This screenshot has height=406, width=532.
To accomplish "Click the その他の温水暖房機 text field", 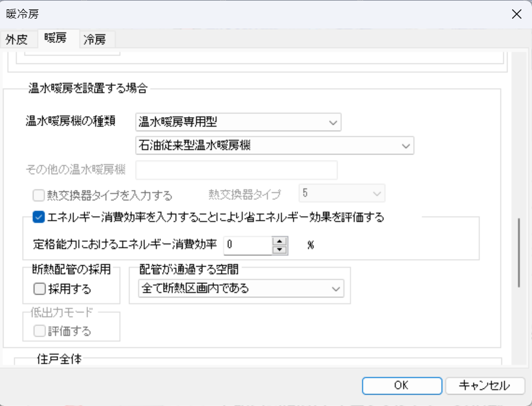I will tap(236, 170).
